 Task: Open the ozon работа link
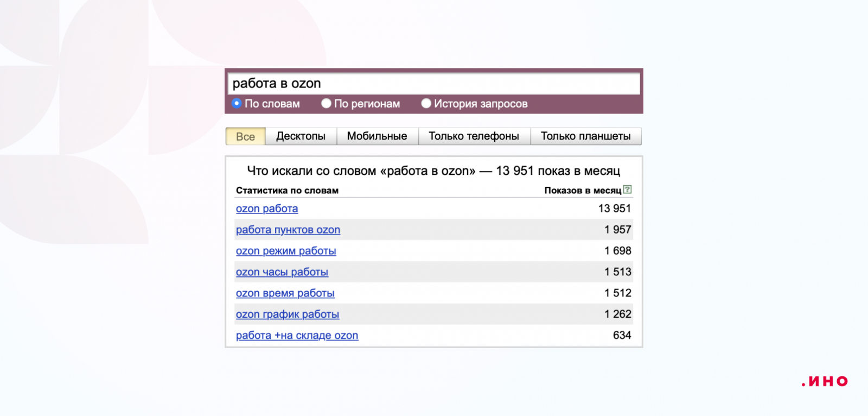tap(267, 209)
